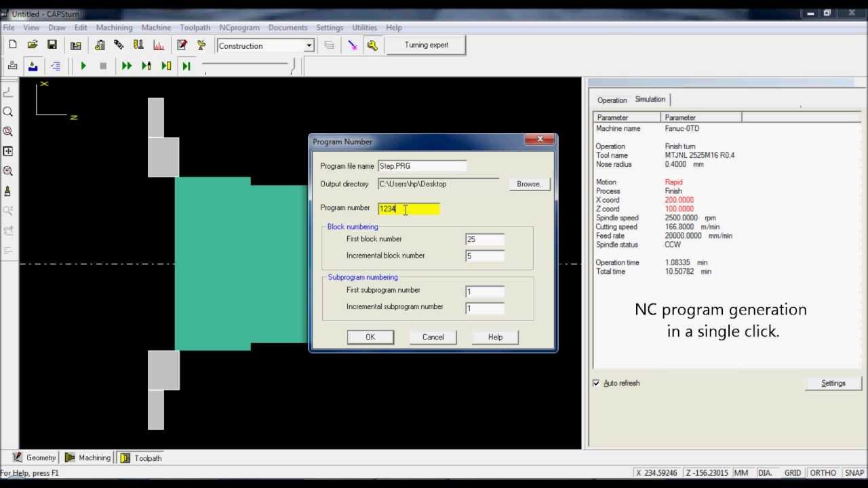Click the Machine name Fanuc-0TD value
This screenshot has width=868, height=488.
click(682, 129)
